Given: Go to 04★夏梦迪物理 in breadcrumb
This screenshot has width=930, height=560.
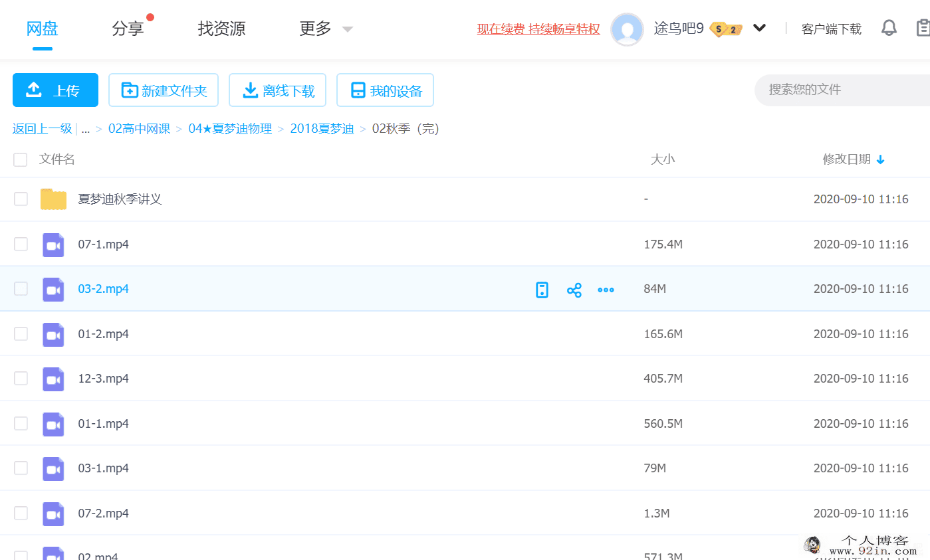Looking at the screenshot, I should pos(230,129).
